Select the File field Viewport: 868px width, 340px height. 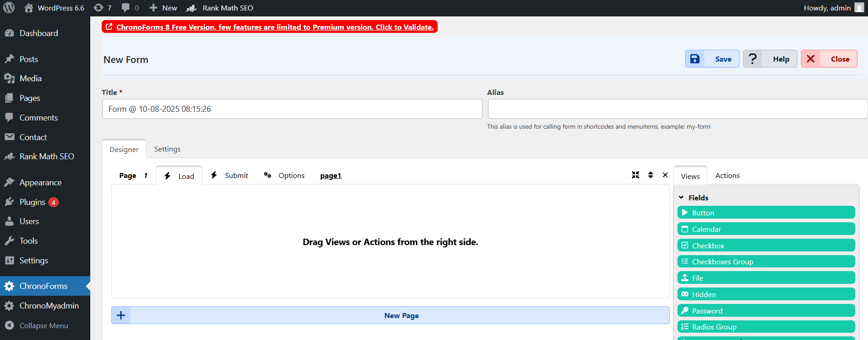click(766, 278)
